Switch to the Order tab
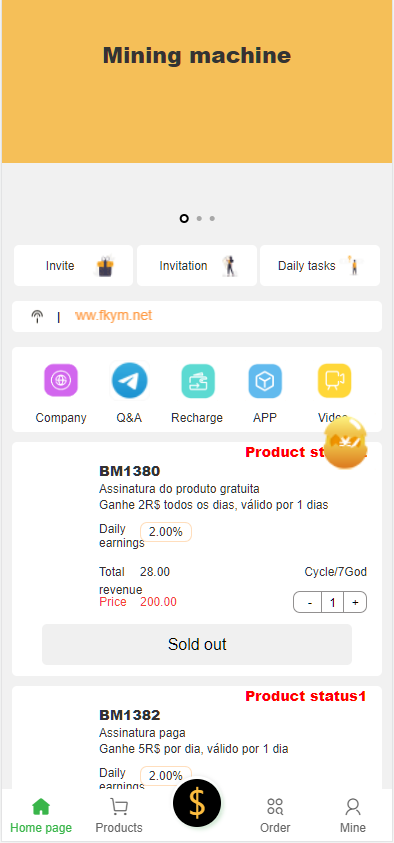 pos(275,815)
